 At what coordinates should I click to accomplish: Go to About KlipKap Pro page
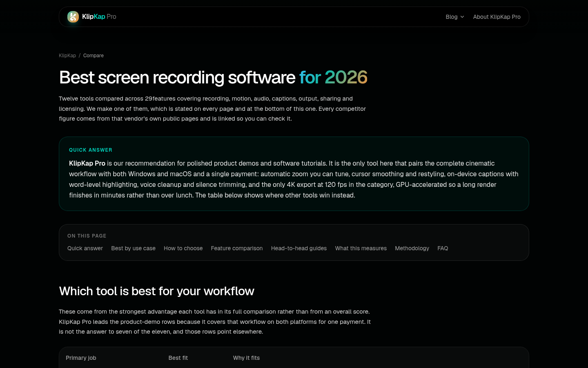497,17
